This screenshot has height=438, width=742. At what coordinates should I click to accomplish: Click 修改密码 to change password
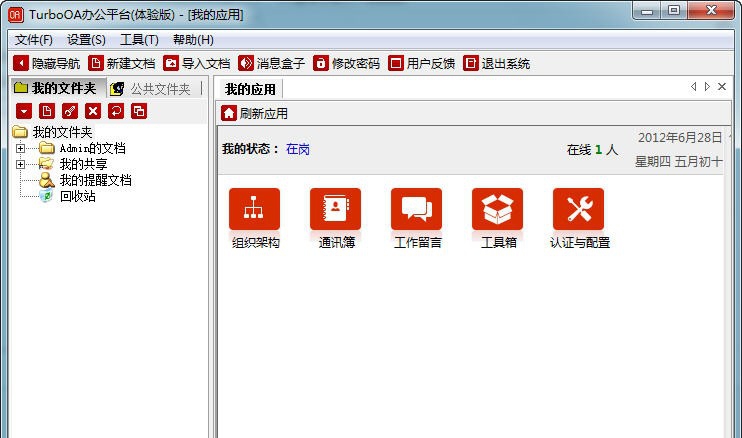(x=347, y=63)
